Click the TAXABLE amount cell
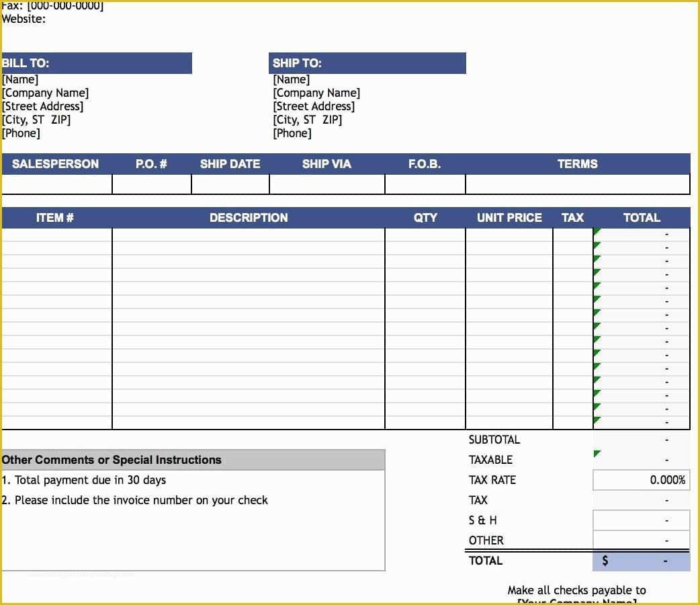The height and width of the screenshot is (605, 700). (641, 460)
